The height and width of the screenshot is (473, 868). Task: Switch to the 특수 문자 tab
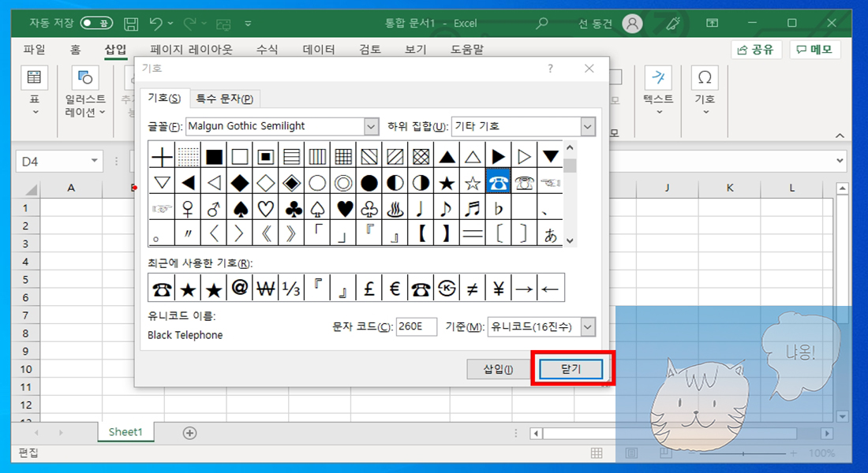click(224, 99)
